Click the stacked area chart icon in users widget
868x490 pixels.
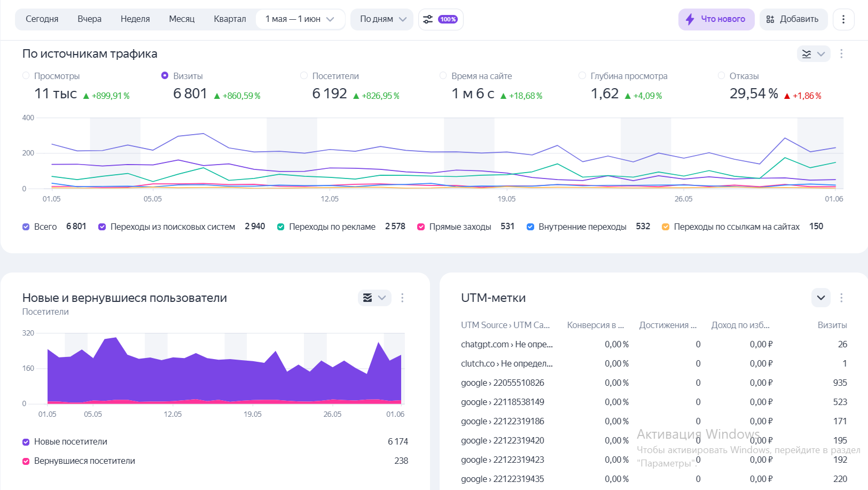367,298
